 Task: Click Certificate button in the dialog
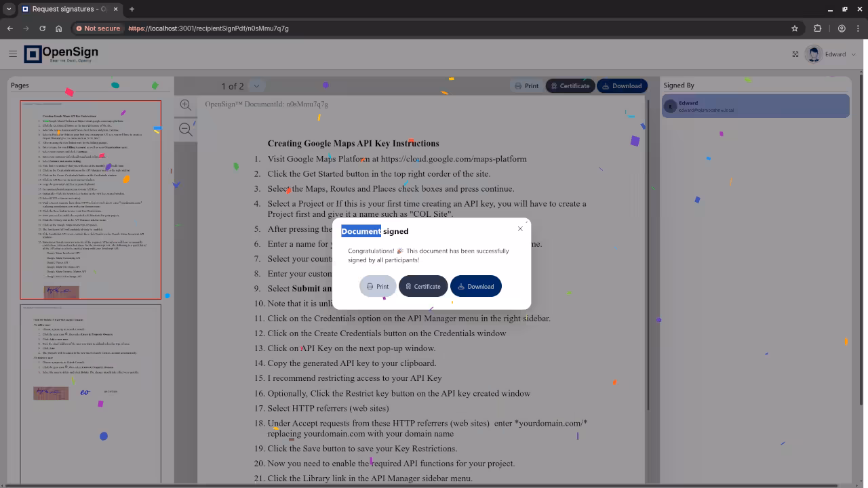pyautogui.click(x=423, y=286)
